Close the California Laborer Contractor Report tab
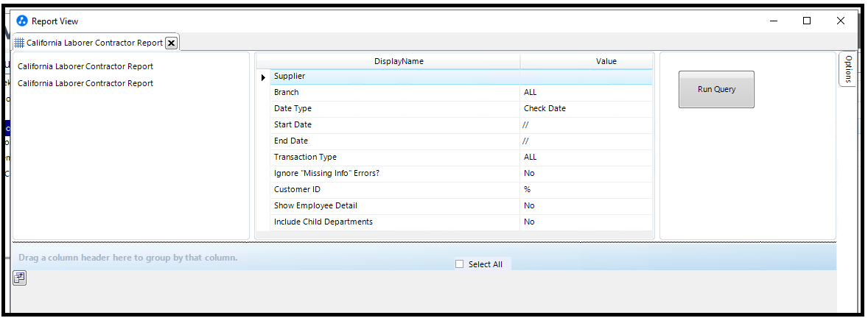This screenshot has height=318, width=868. 171,43
